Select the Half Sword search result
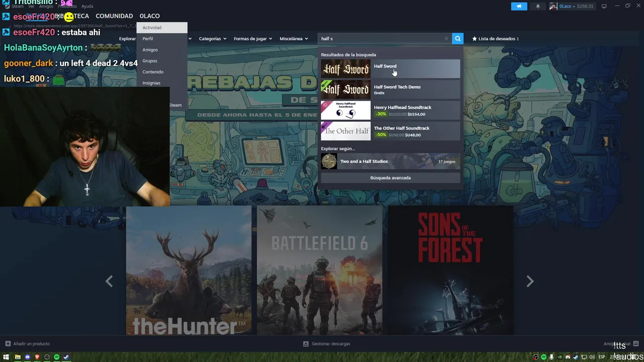This screenshot has height=362, width=644. pos(390,69)
